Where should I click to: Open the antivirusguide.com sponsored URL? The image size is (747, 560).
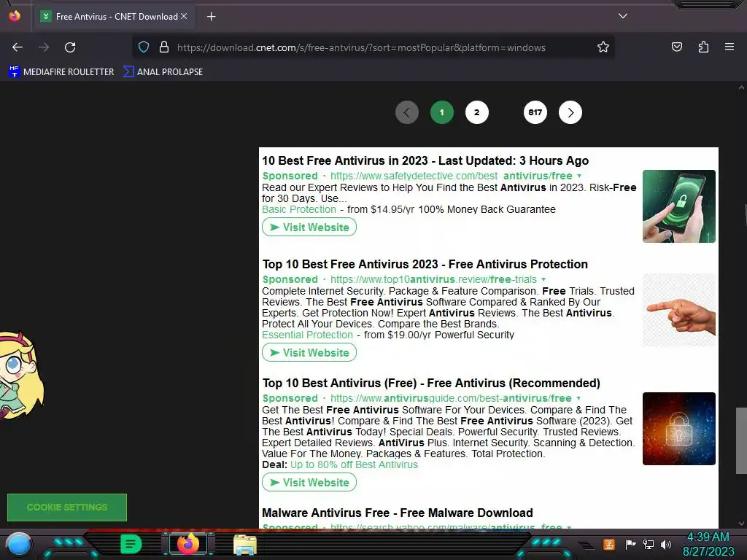click(451, 398)
